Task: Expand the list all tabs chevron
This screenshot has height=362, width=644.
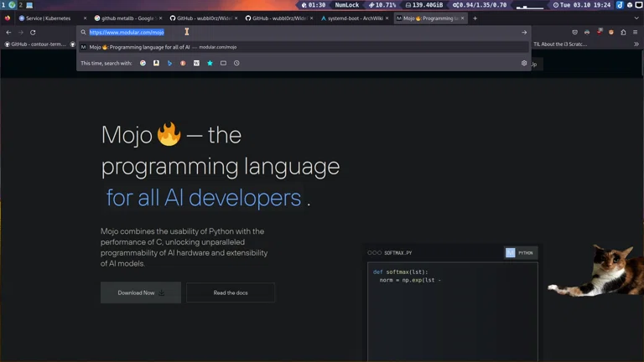Action: 636,18
